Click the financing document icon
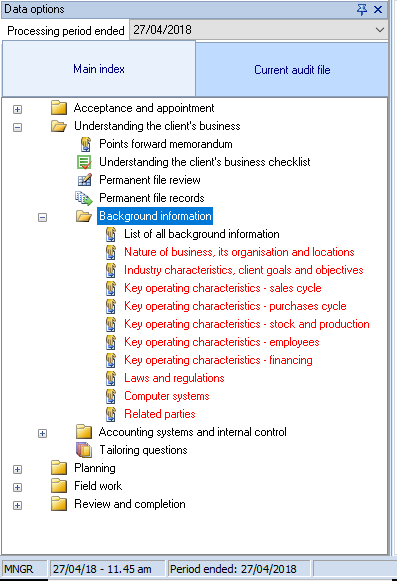This screenshot has width=397, height=581. point(111,360)
